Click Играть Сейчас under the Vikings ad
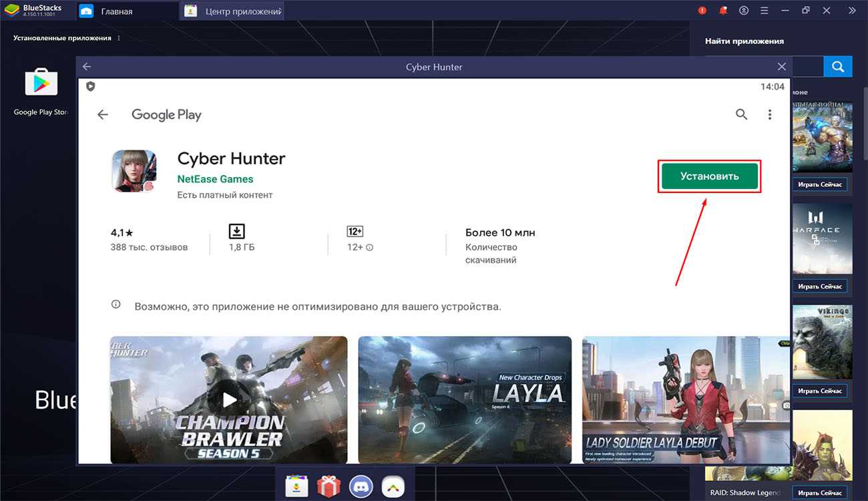The width and height of the screenshot is (868, 501). (x=821, y=391)
